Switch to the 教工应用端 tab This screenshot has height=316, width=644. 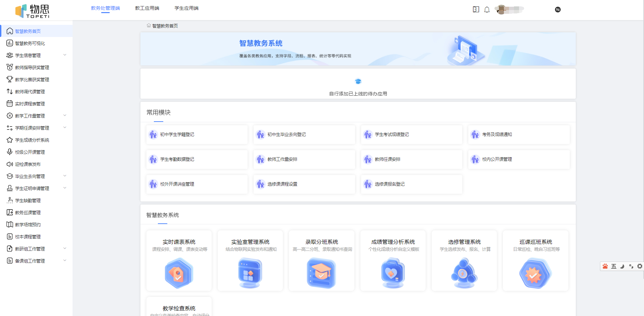tap(147, 8)
